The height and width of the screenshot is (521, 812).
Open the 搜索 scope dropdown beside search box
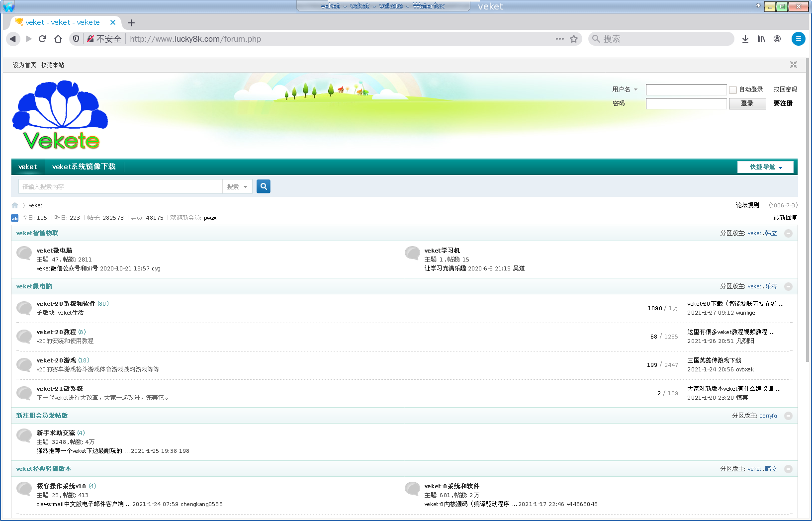point(237,186)
